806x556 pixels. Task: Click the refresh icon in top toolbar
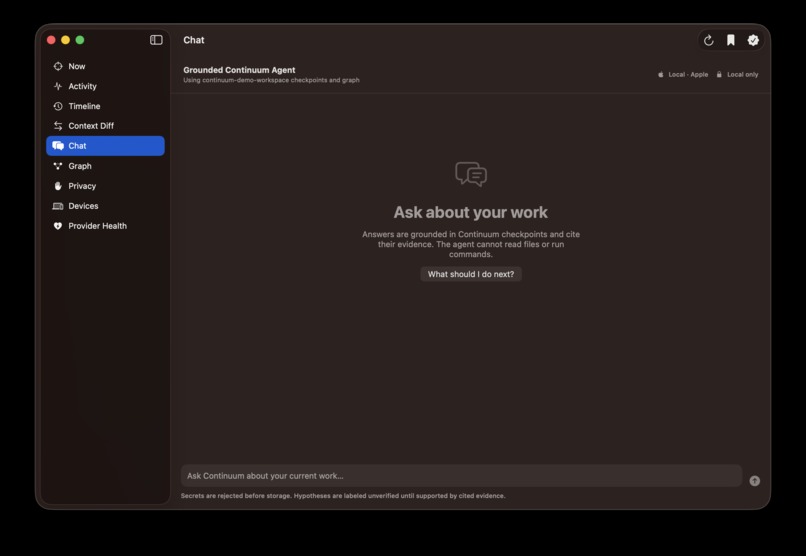tap(709, 40)
